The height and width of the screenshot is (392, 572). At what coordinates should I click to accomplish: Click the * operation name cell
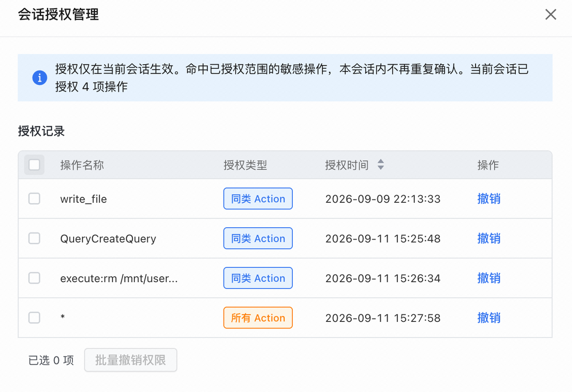coord(63,318)
